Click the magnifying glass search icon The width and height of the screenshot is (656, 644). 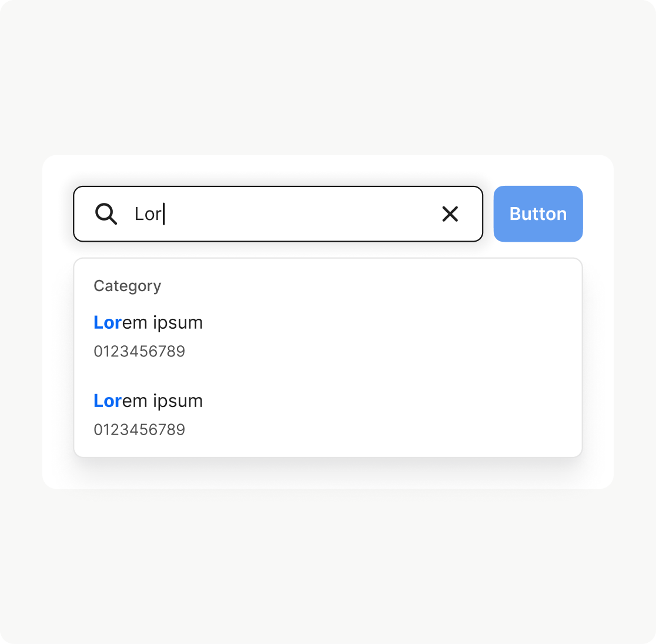[106, 214]
